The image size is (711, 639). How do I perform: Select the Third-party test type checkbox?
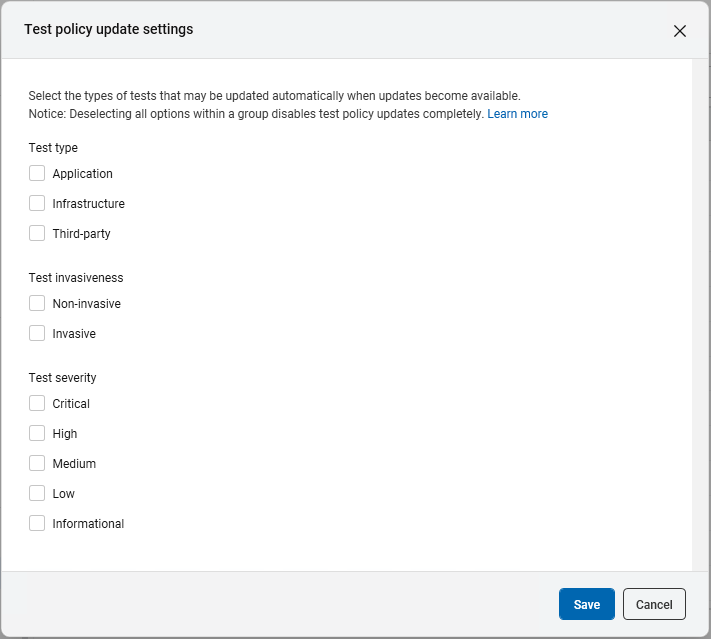37,234
